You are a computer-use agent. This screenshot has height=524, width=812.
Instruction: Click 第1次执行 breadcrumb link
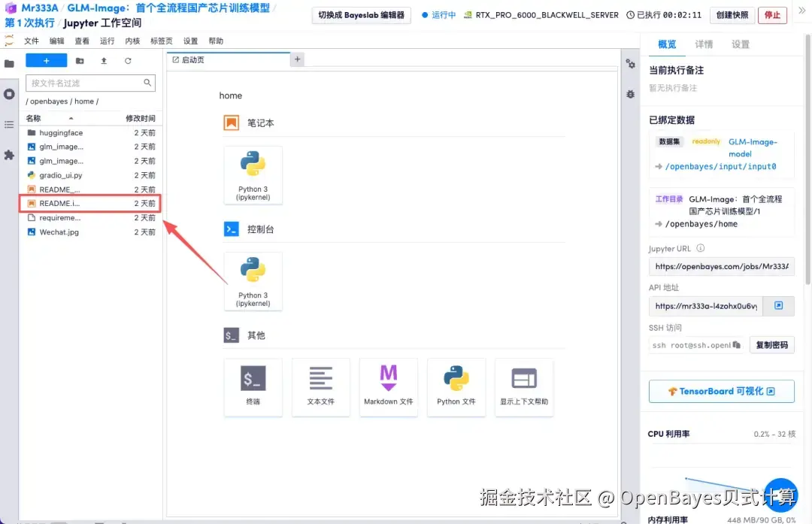click(29, 23)
